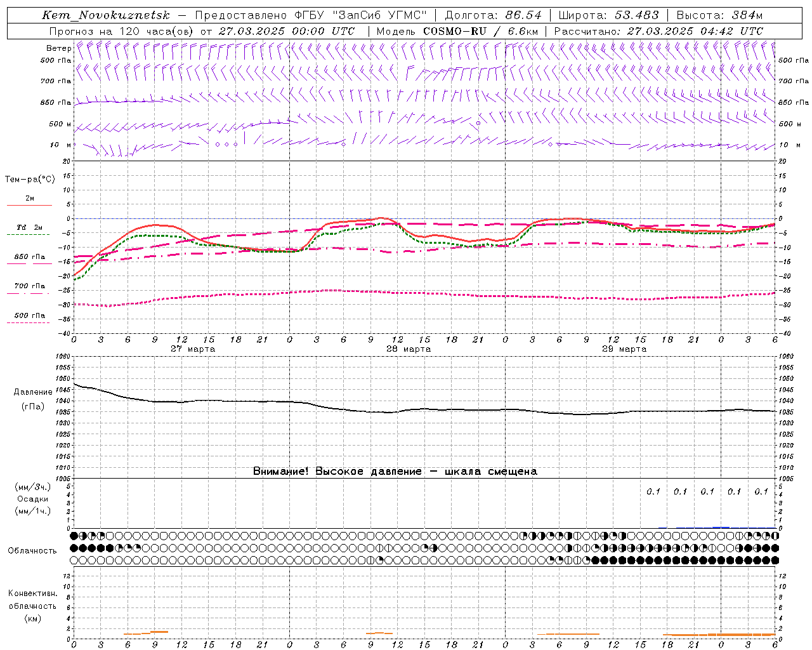Select the Широта: 53.483 header value
The image size is (812, 650).
tap(608, 15)
